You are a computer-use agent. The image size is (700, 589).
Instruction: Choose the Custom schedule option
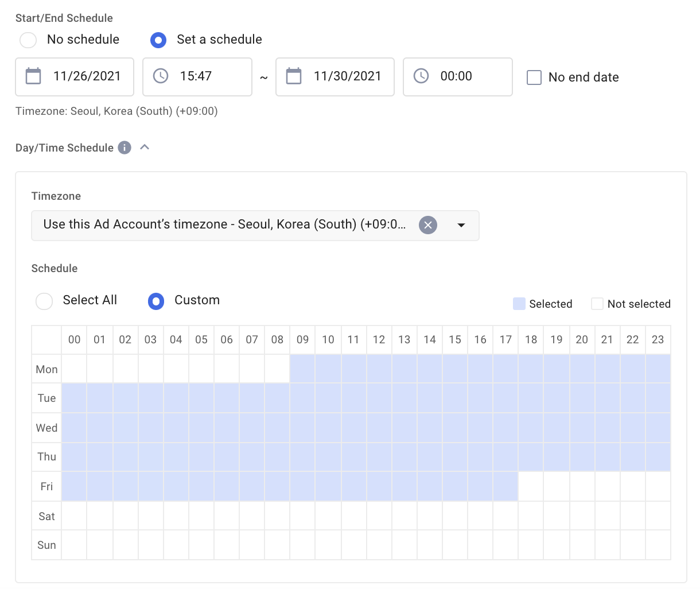pos(156,301)
